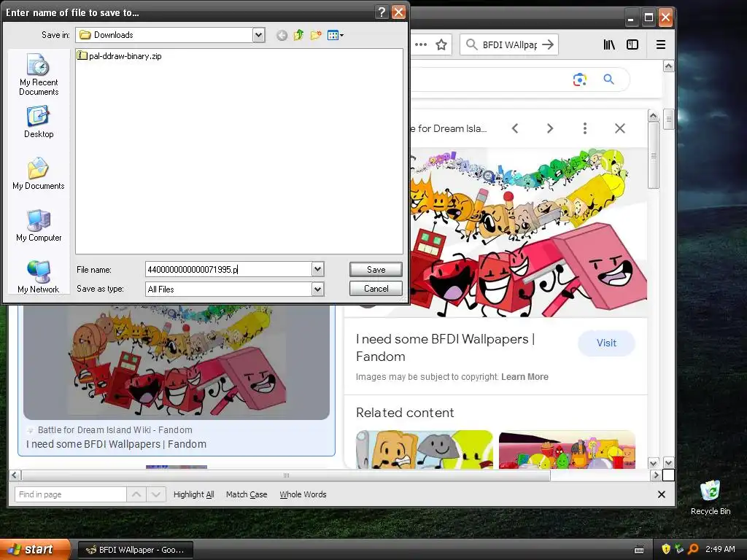Screen dimensions: 747x560
Task: Search by image with Google Lens icon
Action: [579, 79]
